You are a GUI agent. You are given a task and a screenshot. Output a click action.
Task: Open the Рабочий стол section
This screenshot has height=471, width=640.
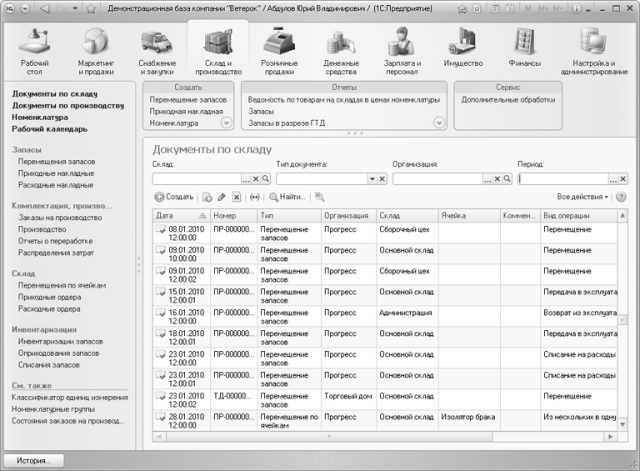point(35,51)
